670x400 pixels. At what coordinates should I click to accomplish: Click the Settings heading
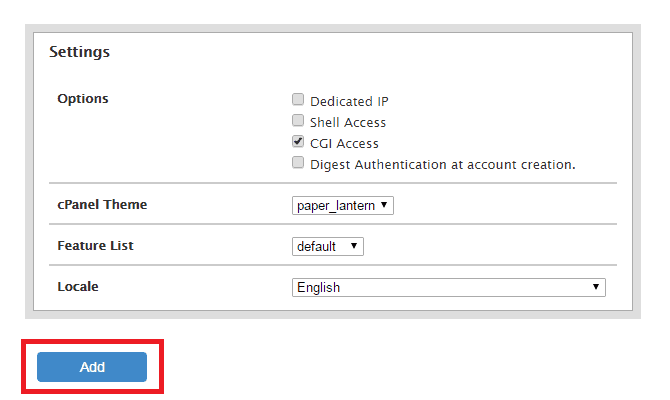pos(79,51)
